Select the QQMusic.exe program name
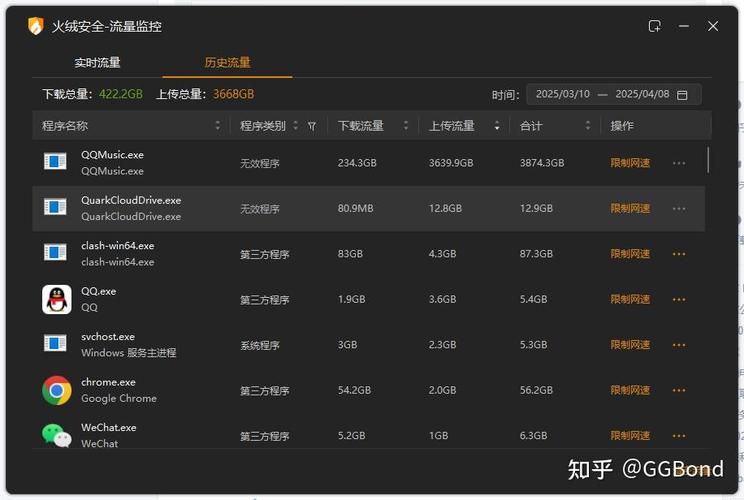Image resolution: width=744 pixels, height=500 pixels. coord(112,155)
